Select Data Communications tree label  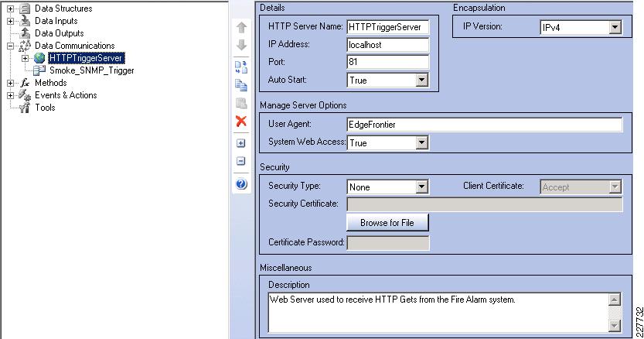[x=74, y=45]
